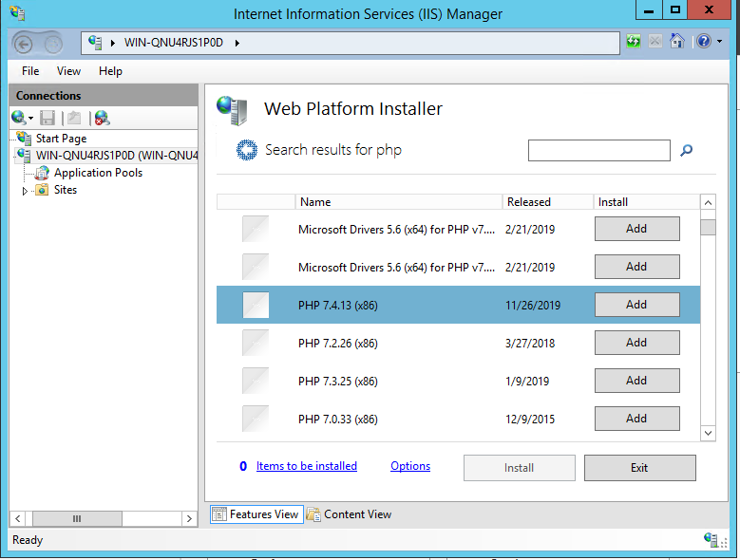Viewport: 740px width, 560px height.
Task: Click the Install column header
Action: (x=647, y=202)
